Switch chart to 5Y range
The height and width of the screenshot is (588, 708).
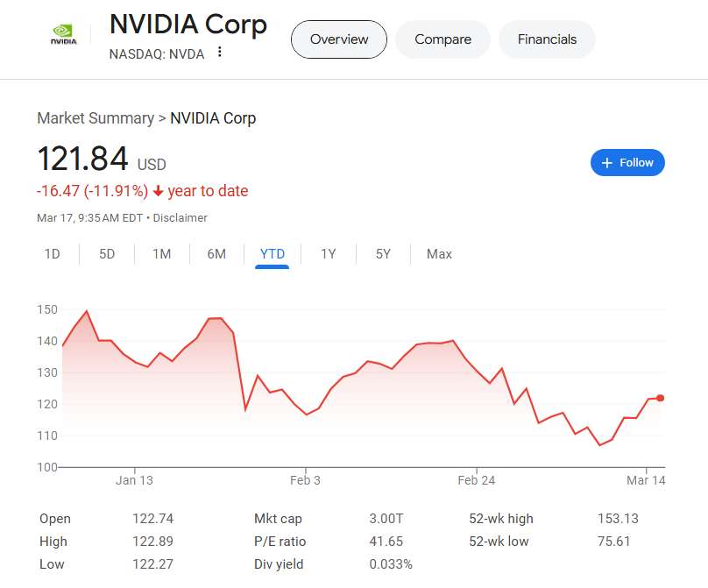(383, 254)
